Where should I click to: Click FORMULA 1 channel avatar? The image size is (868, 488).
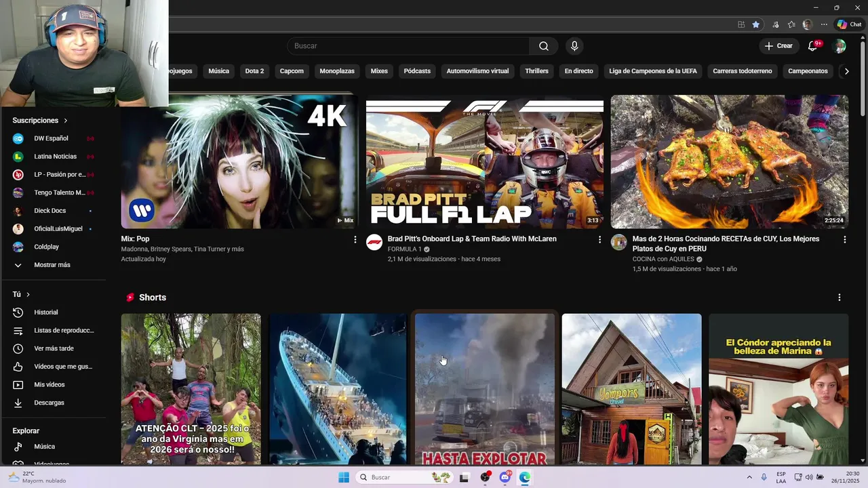(x=374, y=243)
